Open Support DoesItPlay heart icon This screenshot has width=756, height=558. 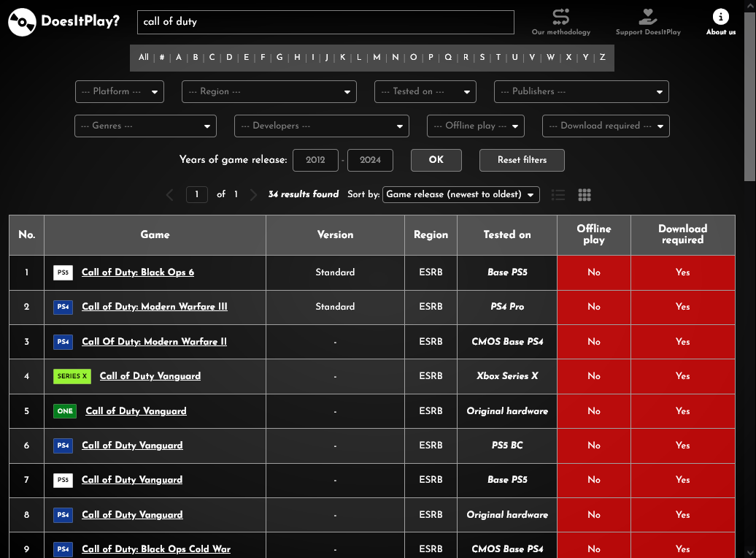coord(648,16)
